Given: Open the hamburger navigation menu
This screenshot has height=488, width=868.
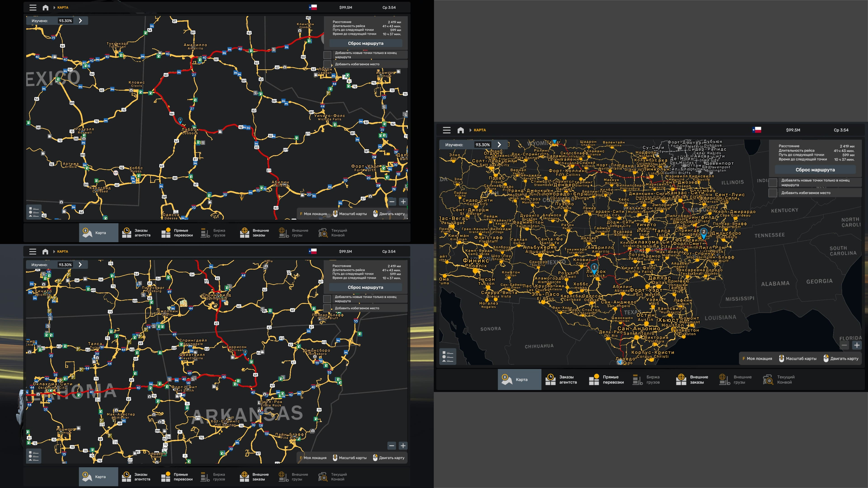Looking at the screenshot, I should 33,7.
